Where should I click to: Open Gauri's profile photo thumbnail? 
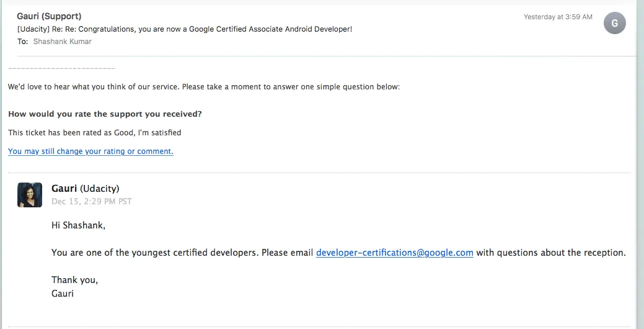pyautogui.click(x=30, y=195)
